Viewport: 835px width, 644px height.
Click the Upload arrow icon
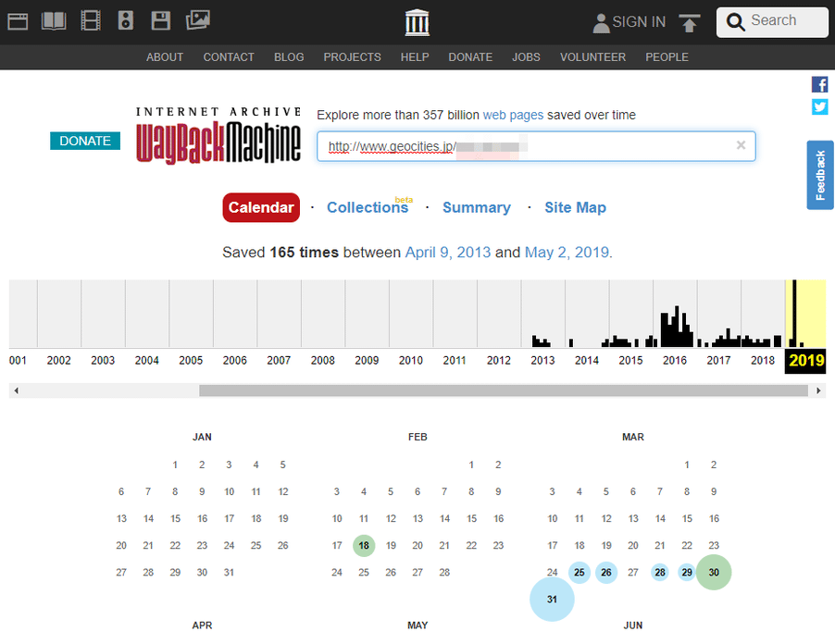(690, 23)
